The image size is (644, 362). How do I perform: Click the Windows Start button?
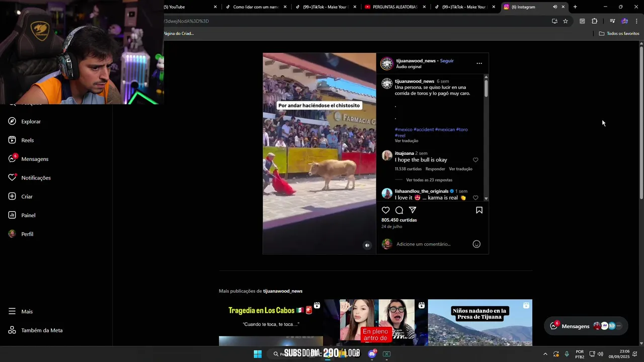pyautogui.click(x=258, y=354)
